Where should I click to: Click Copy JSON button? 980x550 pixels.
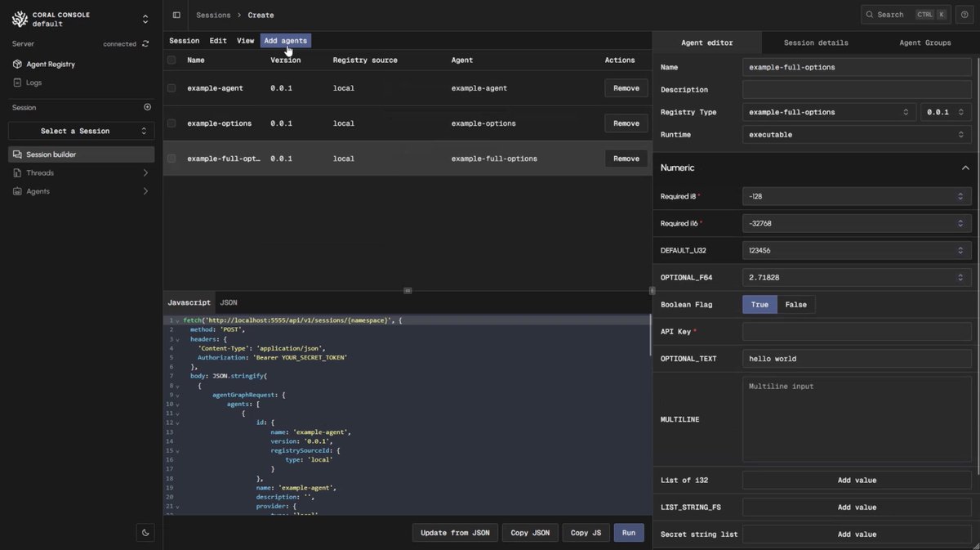pos(530,533)
